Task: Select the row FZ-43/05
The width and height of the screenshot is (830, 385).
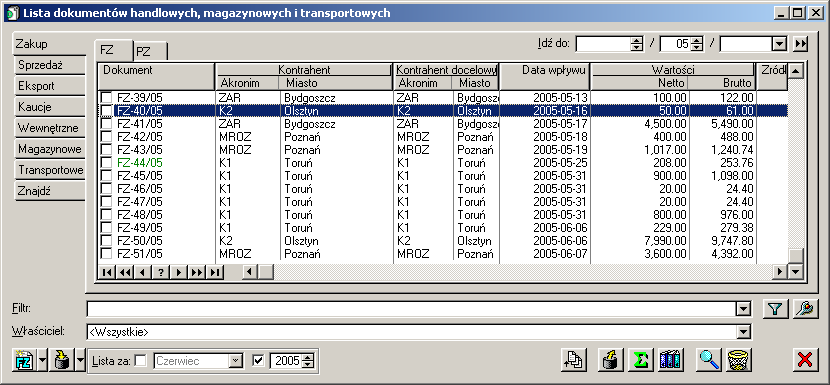Action: pyautogui.click(x=444, y=149)
